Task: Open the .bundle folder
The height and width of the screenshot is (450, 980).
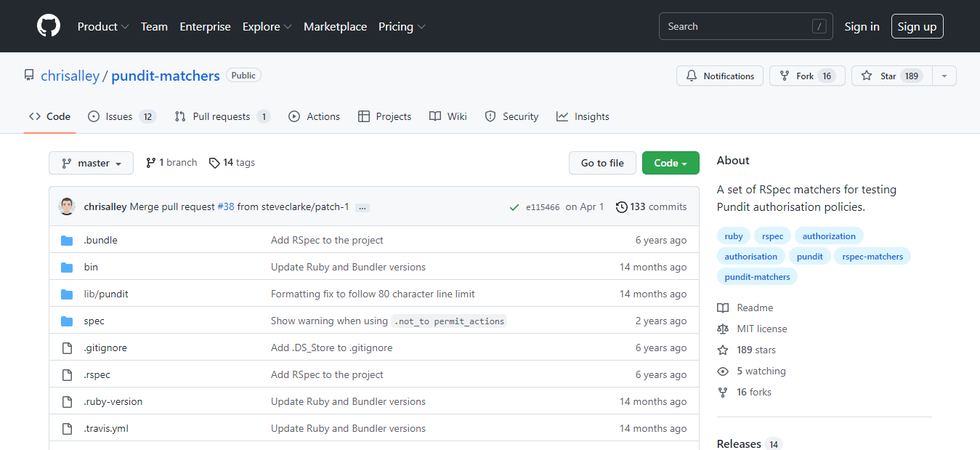Action: point(100,240)
